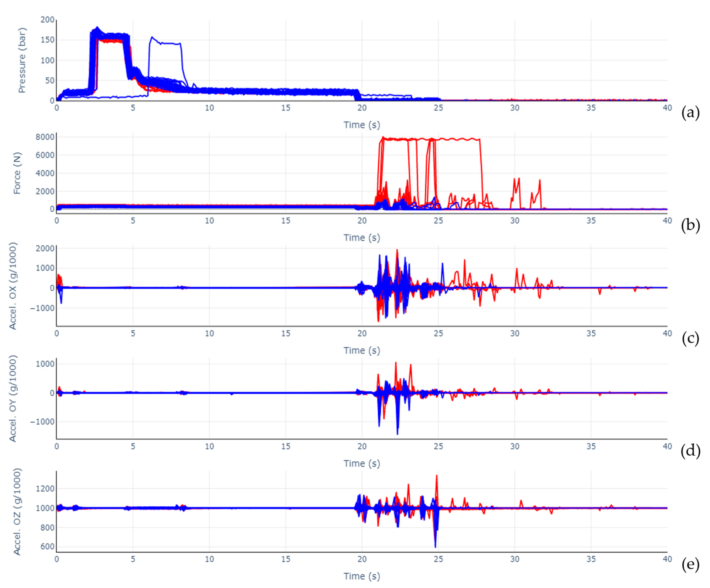Click the Time (s) title under force chart
Screen dimensions: 710x588
(362, 238)
